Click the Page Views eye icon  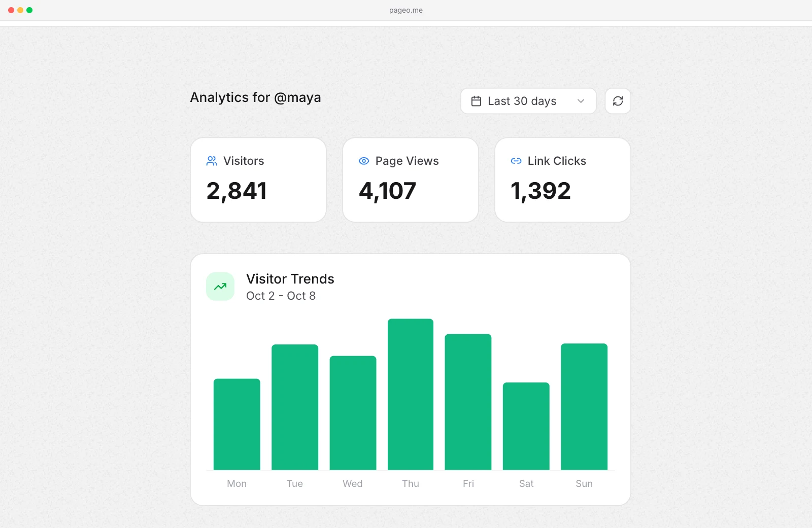[x=364, y=161]
